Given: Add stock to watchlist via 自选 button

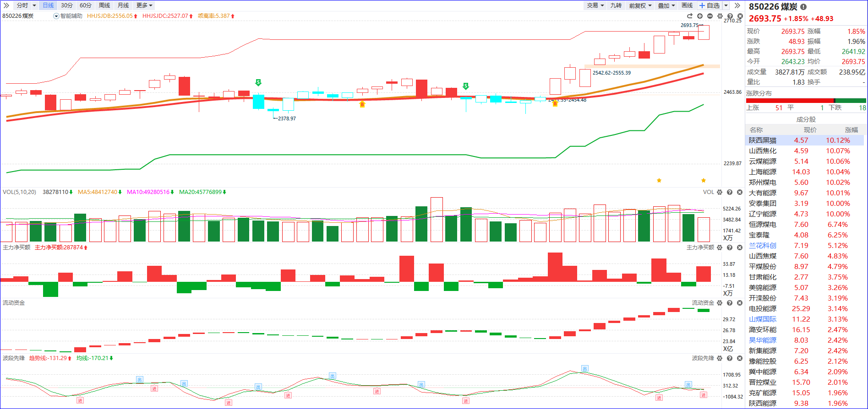Looking at the screenshot, I should point(710,5).
